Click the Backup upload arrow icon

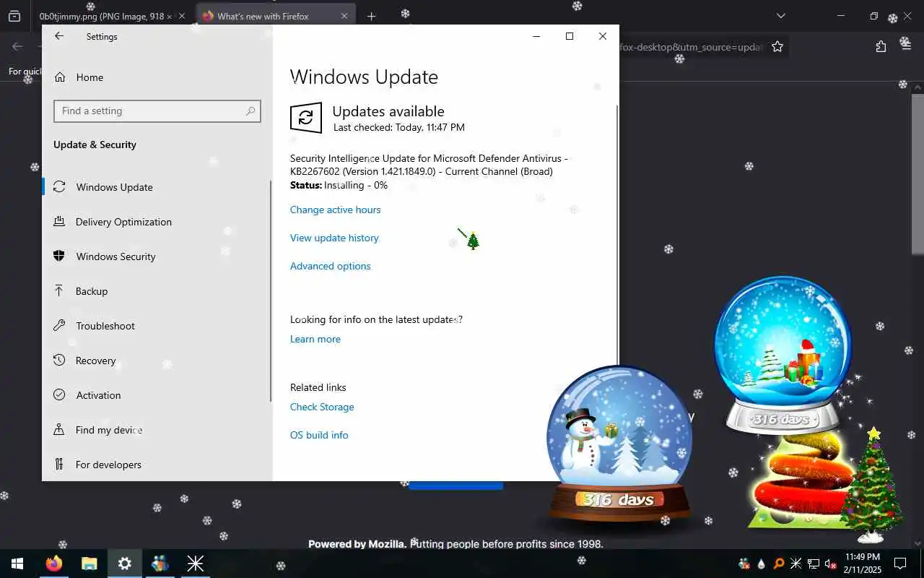(x=60, y=291)
